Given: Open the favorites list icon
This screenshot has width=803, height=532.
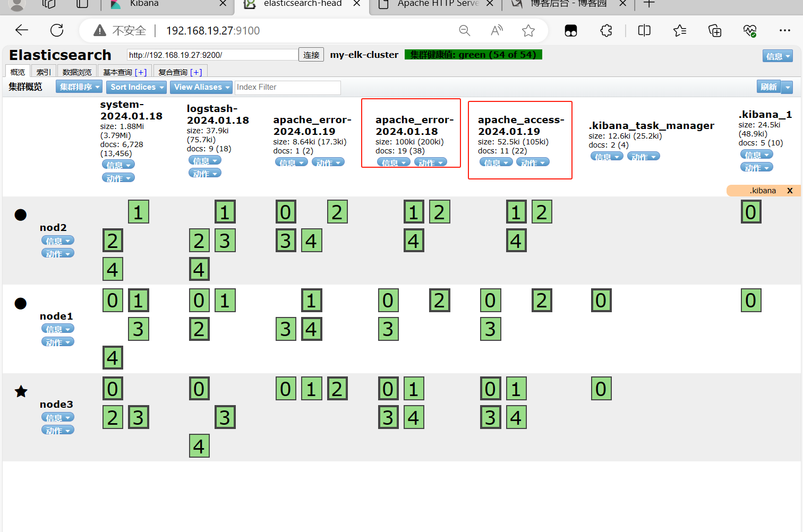Looking at the screenshot, I should tap(680, 31).
